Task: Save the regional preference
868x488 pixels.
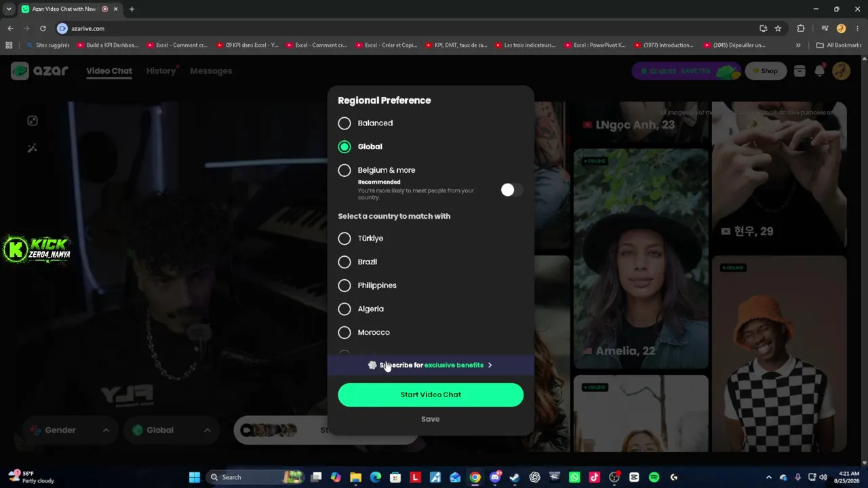Action: click(x=431, y=419)
